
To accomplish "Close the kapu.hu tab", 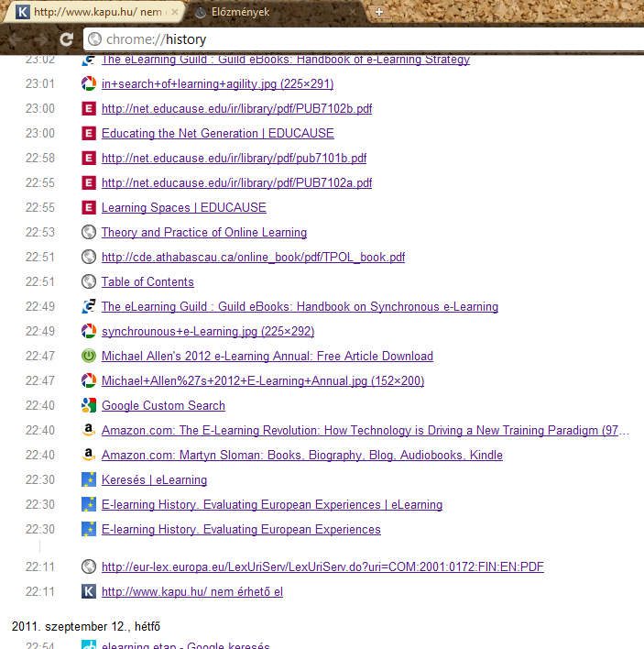I will click(x=175, y=12).
